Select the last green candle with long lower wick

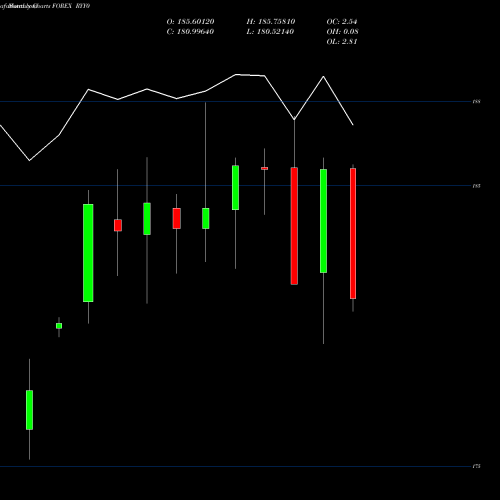click(x=323, y=221)
